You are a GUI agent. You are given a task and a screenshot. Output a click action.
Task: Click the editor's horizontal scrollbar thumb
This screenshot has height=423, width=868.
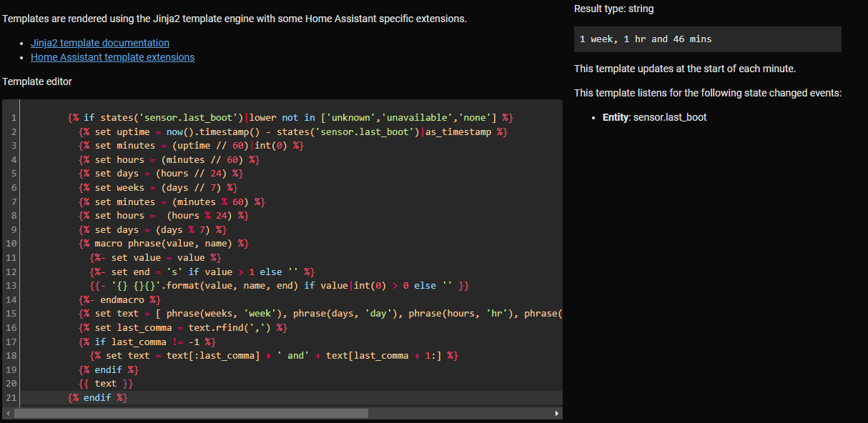tap(191, 413)
